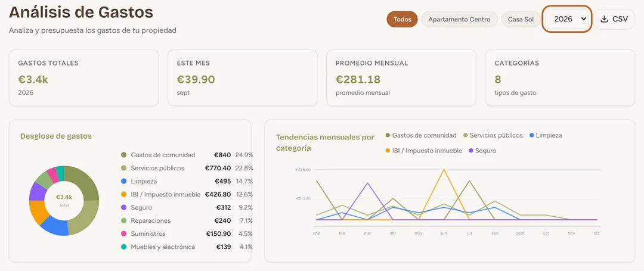Filter by Apartamento Centro
The height and width of the screenshot is (271, 644).
[459, 19]
